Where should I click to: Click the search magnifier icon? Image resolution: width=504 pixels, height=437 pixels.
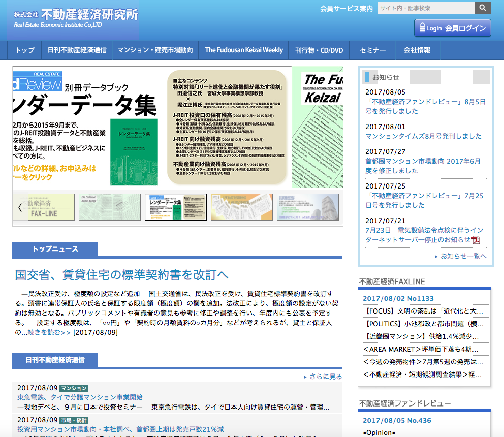(483, 8)
